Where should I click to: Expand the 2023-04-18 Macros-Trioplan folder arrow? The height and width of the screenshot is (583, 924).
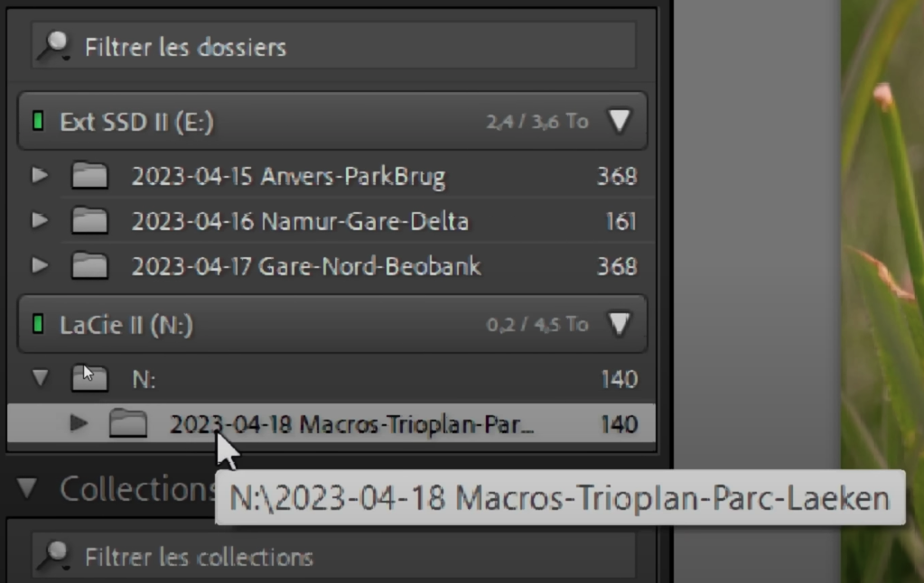79,423
